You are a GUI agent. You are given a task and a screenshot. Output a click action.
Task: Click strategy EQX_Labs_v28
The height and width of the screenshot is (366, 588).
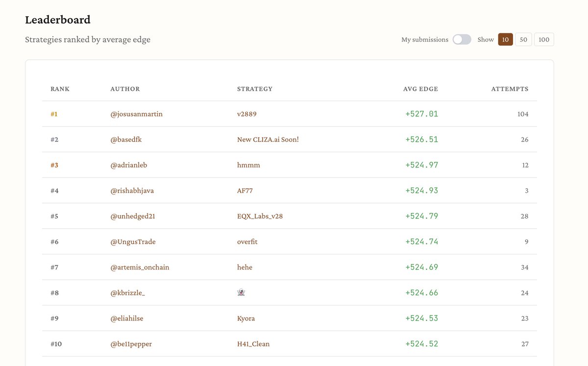click(260, 216)
